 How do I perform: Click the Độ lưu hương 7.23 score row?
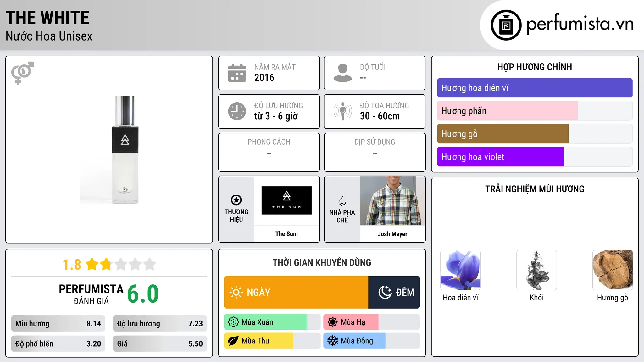point(160,323)
